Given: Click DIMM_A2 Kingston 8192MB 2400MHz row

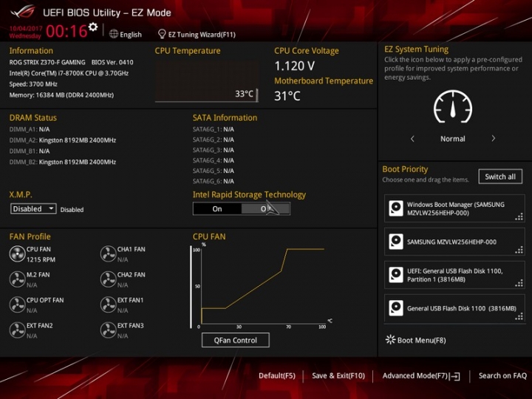Looking at the screenshot, I should 63,140.
